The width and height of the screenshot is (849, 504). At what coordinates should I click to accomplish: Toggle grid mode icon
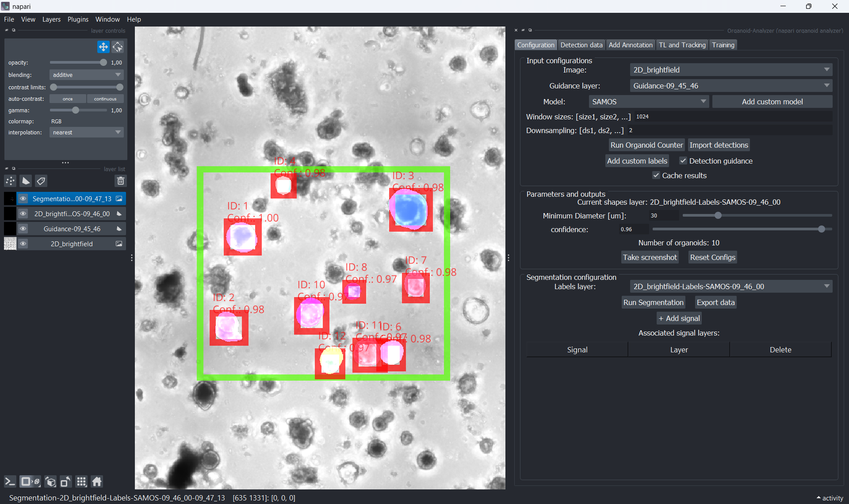(81, 481)
